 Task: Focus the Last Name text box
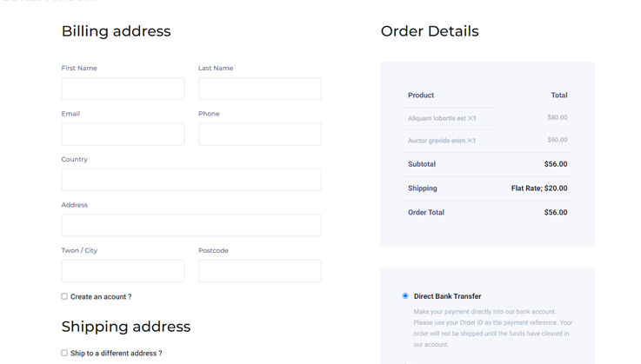point(259,89)
